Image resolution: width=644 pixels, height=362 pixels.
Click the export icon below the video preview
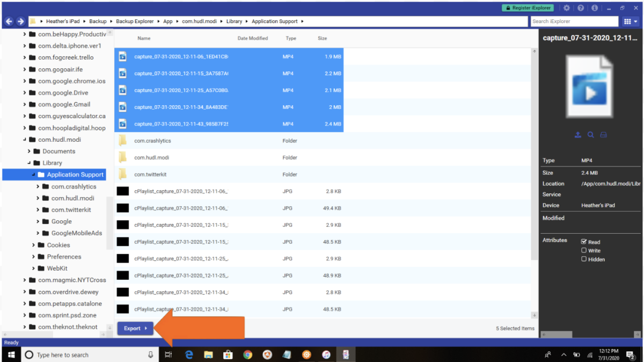pos(577,135)
